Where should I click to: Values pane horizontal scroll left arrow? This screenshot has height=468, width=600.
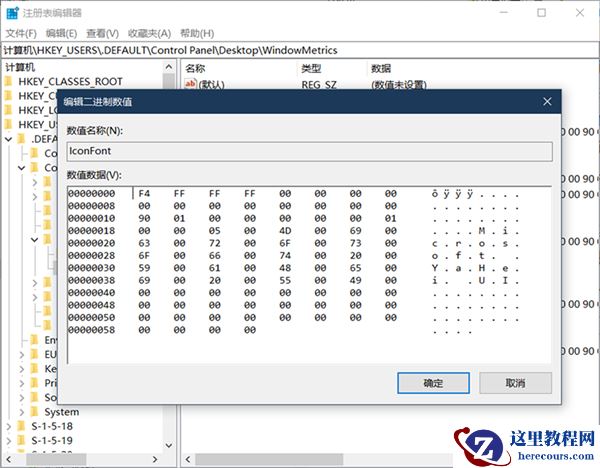[188, 459]
